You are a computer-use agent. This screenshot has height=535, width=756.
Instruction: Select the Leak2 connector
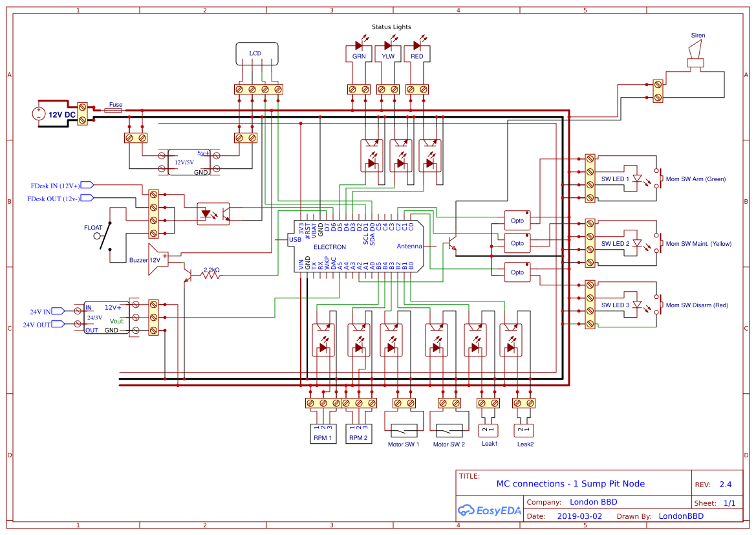pos(524,430)
